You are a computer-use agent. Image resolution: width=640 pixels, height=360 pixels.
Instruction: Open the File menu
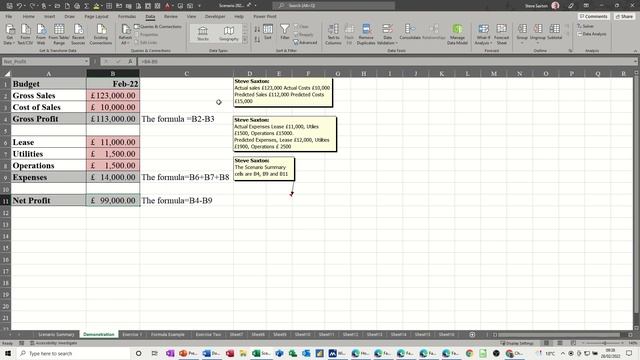click(x=9, y=16)
